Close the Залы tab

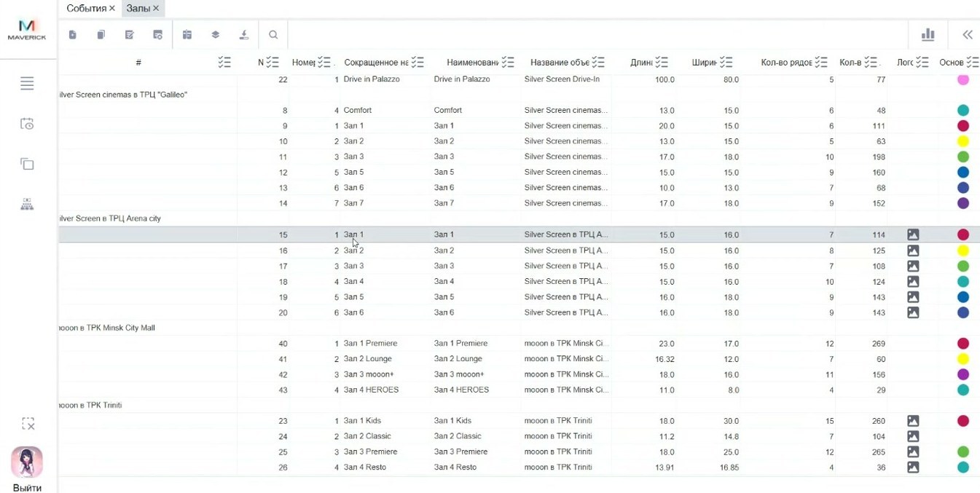[x=156, y=8]
